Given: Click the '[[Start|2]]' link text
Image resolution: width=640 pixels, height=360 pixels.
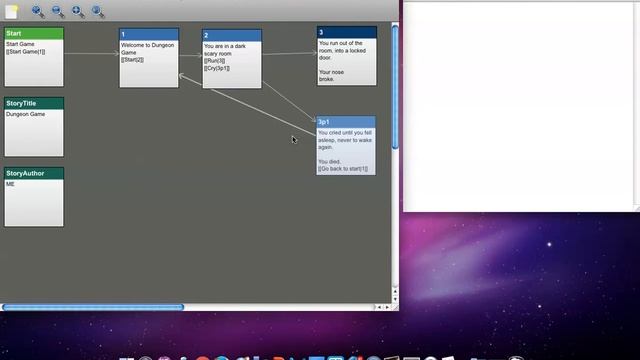Looking at the screenshot, I should (x=132, y=60).
